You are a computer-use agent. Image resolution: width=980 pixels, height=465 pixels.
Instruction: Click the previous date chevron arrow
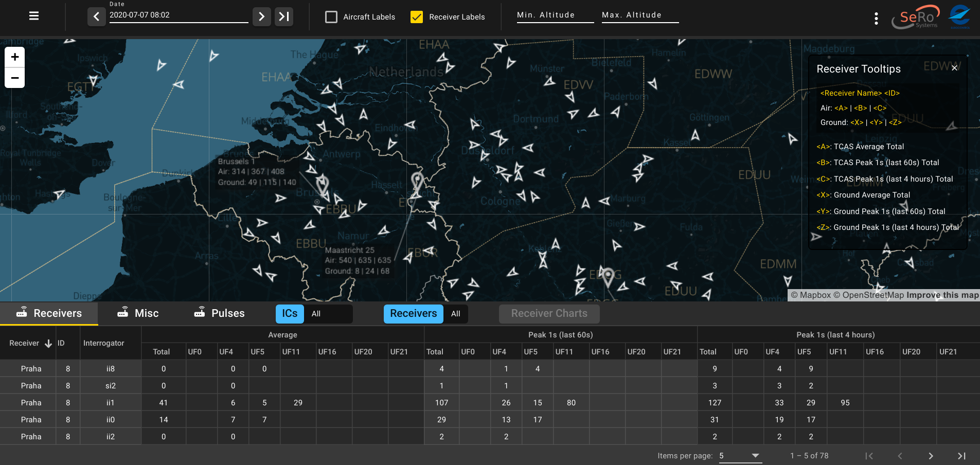[97, 16]
